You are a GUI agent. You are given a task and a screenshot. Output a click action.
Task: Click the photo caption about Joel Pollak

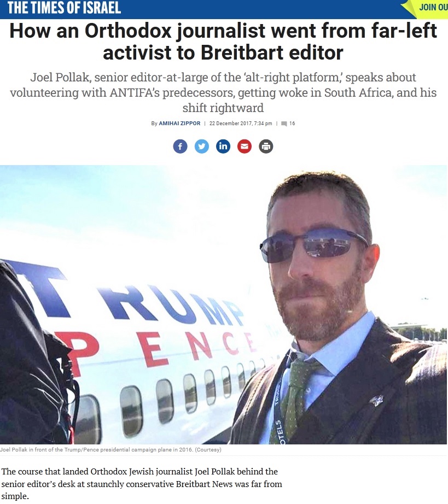pos(110,449)
